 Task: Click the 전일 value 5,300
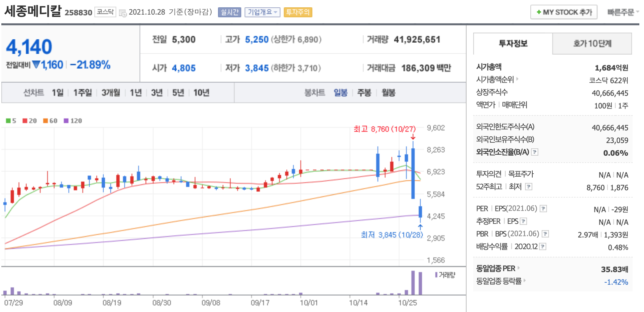point(183,40)
